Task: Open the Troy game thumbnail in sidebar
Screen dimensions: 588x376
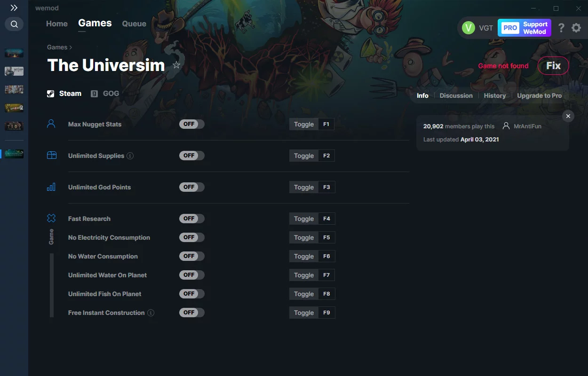Action: point(14,126)
